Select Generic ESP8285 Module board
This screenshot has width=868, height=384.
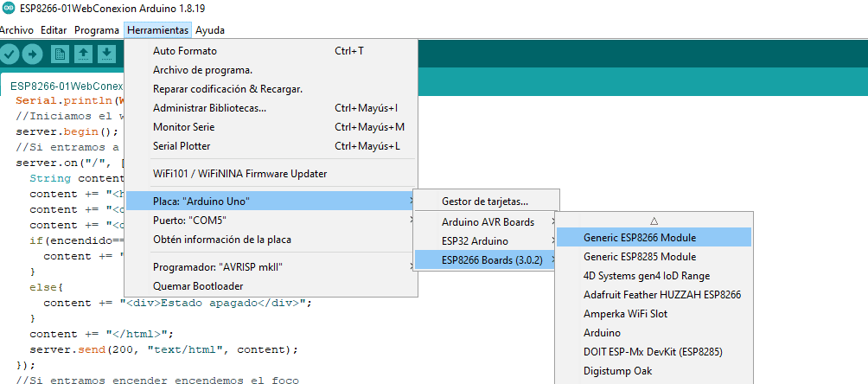654,257
